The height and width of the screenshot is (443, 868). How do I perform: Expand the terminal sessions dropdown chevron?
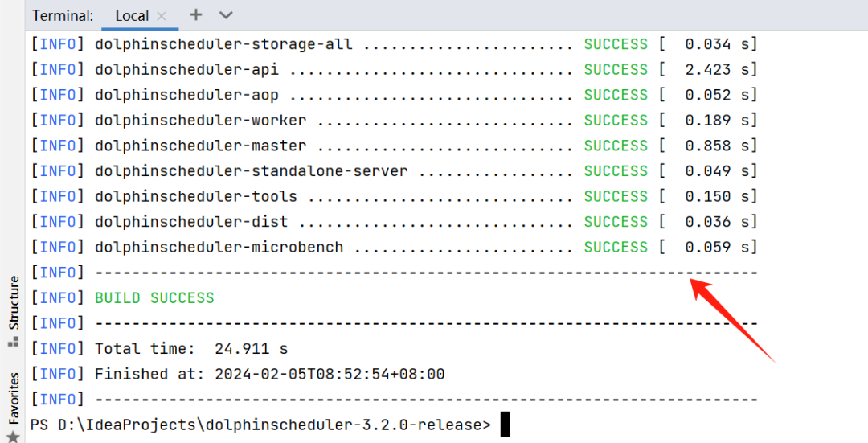pyautogui.click(x=226, y=15)
